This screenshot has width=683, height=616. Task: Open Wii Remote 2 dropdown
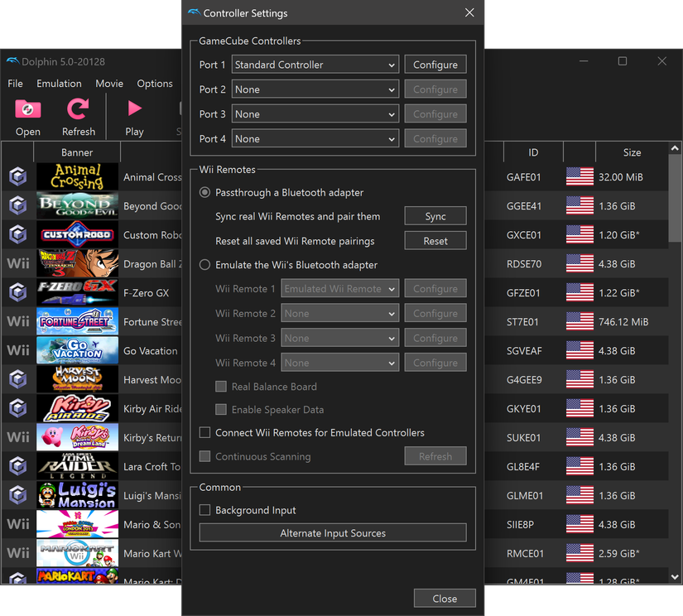click(x=339, y=313)
